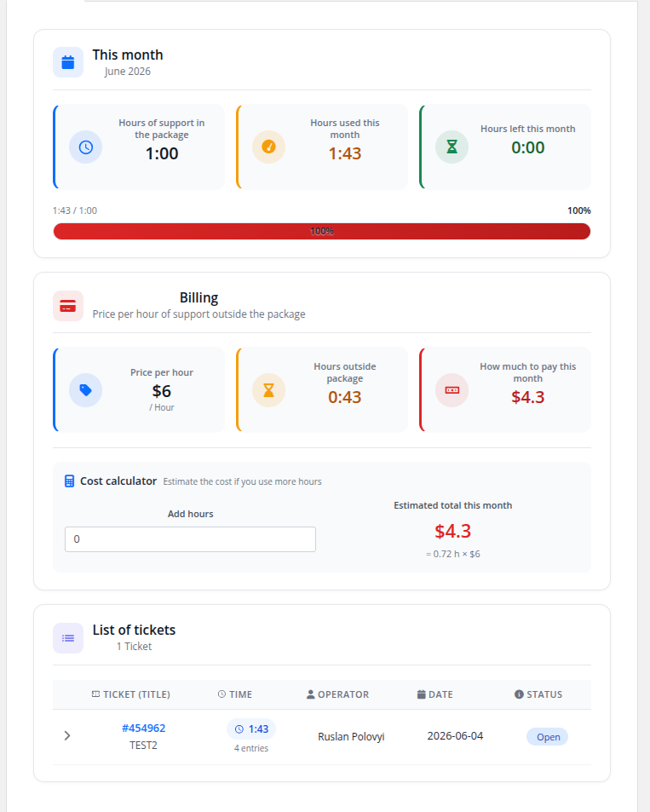Image resolution: width=650 pixels, height=812 pixels.
Task: Click the STATUS column header
Action: pos(538,694)
